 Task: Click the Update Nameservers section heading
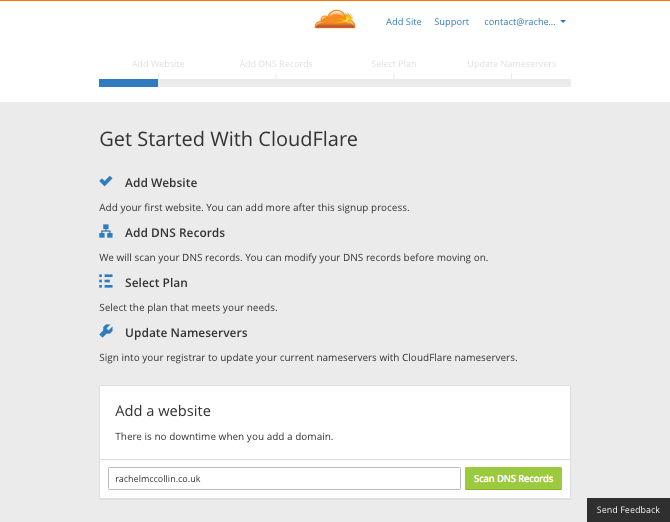click(x=186, y=333)
